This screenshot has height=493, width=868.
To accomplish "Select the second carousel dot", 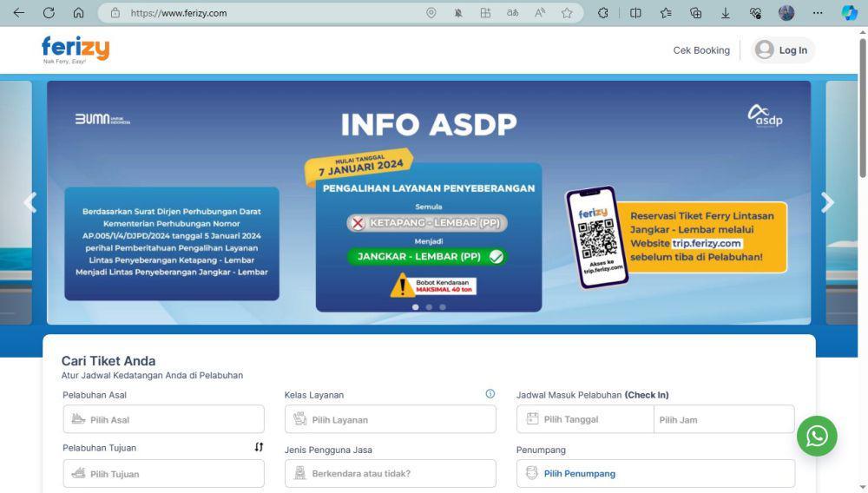I will tap(429, 307).
